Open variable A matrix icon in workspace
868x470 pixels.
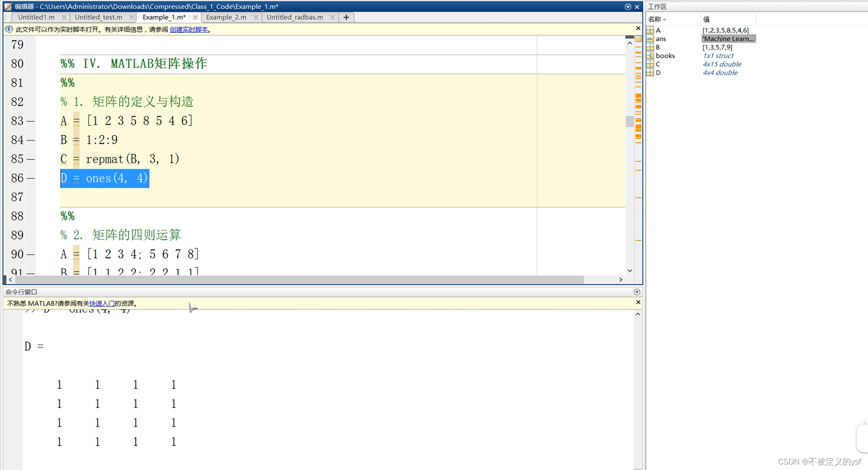pyautogui.click(x=650, y=30)
